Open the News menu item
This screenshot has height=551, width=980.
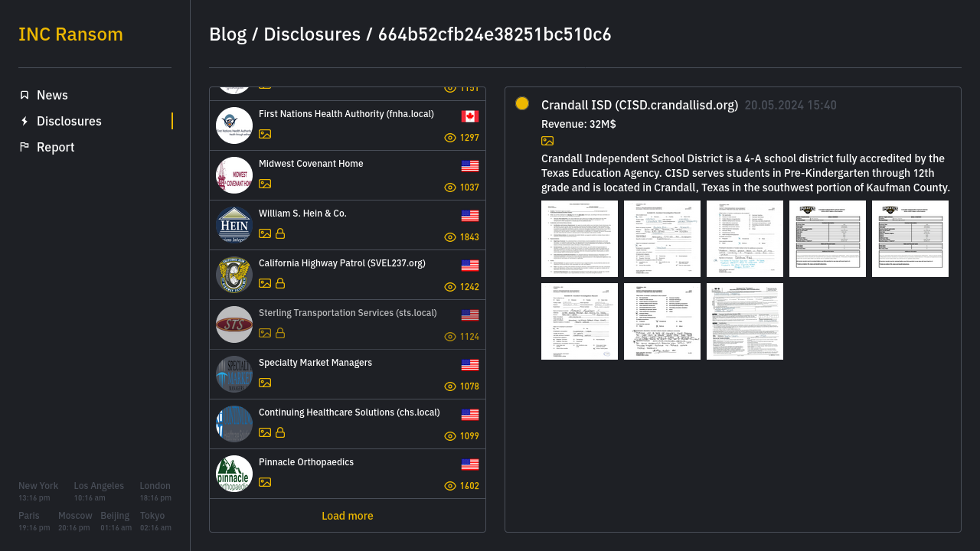(x=52, y=95)
